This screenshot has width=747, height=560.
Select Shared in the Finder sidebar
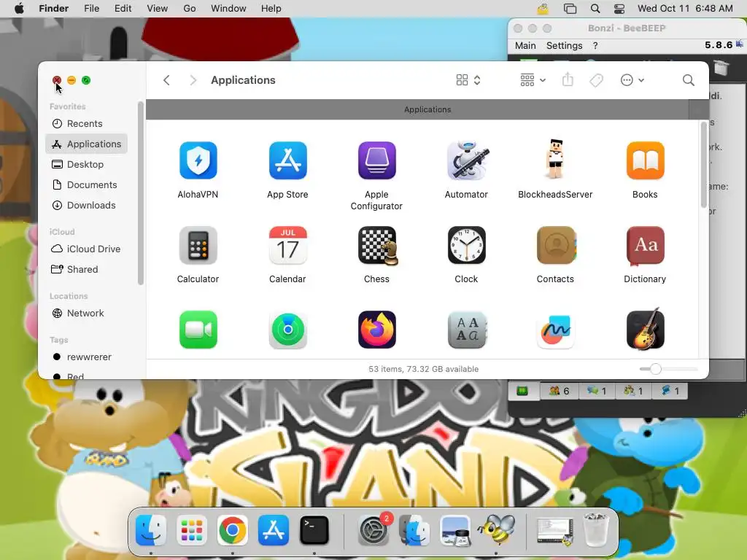pos(86,270)
